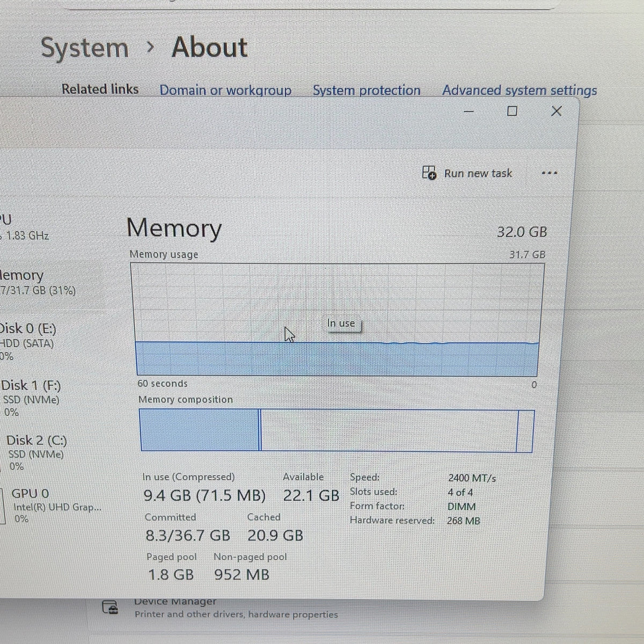Viewport: 644px width, 644px height.
Task: Click the Hardware reserved label
Action: [x=392, y=521]
